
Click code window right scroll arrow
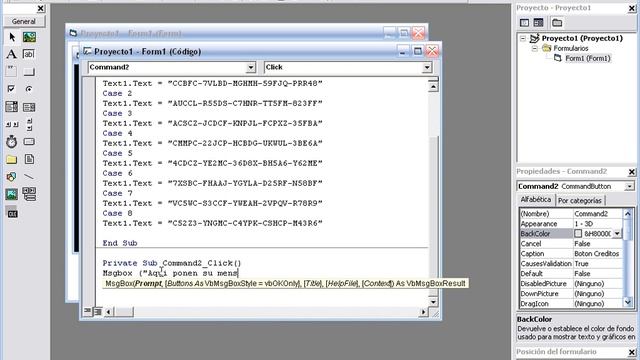tap(423, 312)
